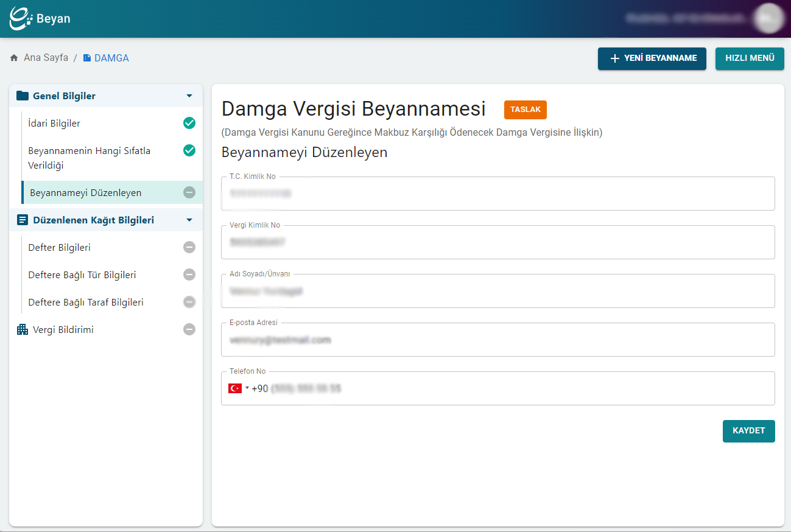Click the blurred user name in header
The image size is (791, 532).
pos(687,18)
